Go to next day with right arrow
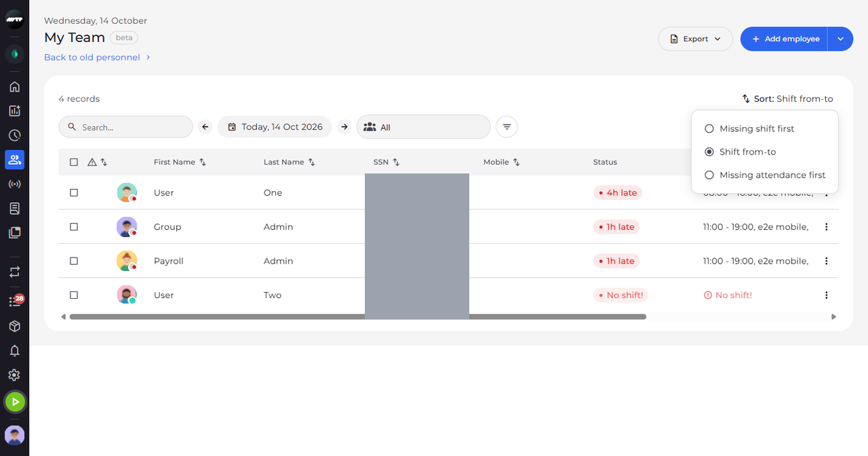The width and height of the screenshot is (868, 456). (x=344, y=127)
